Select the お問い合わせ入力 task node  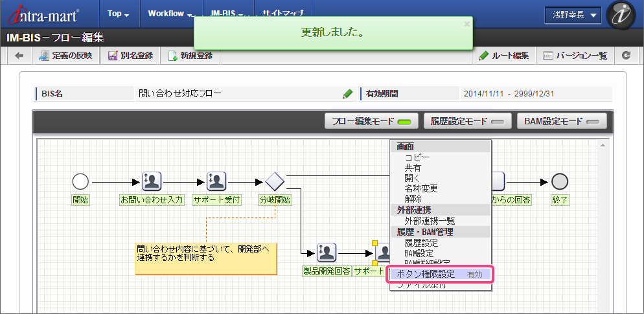(x=152, y=181)
